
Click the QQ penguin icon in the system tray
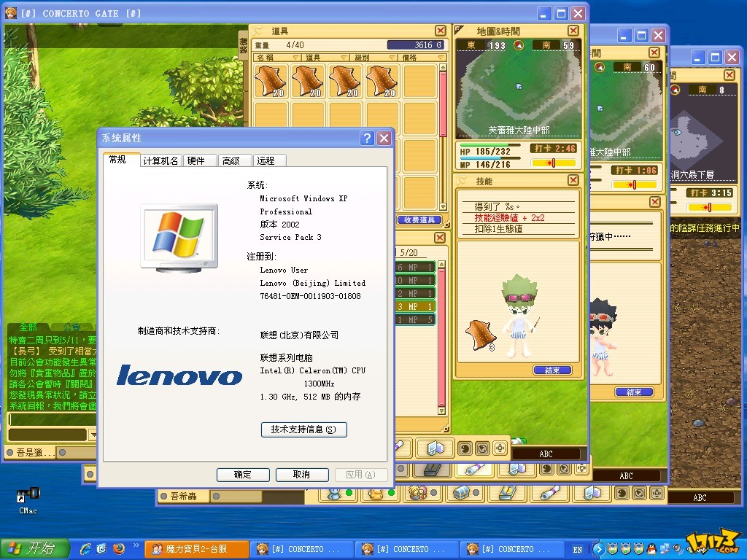point(651,549)
